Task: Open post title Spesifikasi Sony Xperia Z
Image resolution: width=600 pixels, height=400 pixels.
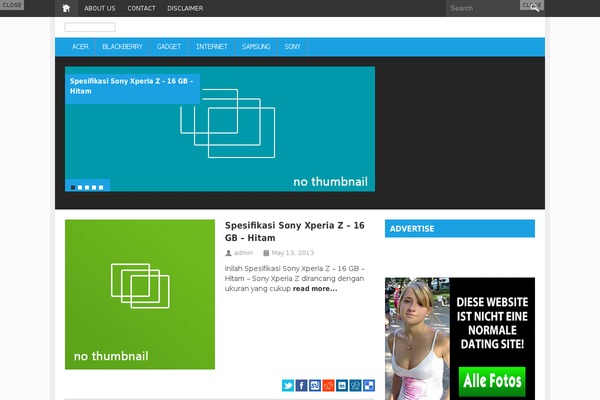Action: coord(295,232)
